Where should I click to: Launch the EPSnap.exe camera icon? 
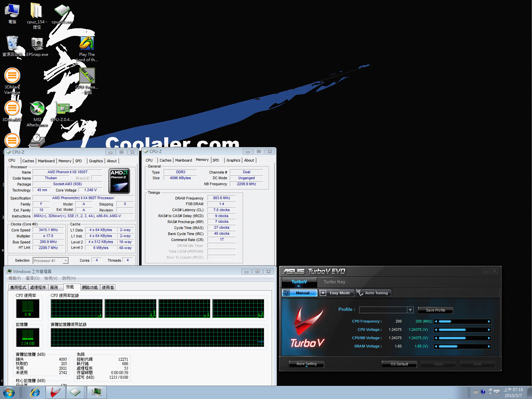[37, 47]
